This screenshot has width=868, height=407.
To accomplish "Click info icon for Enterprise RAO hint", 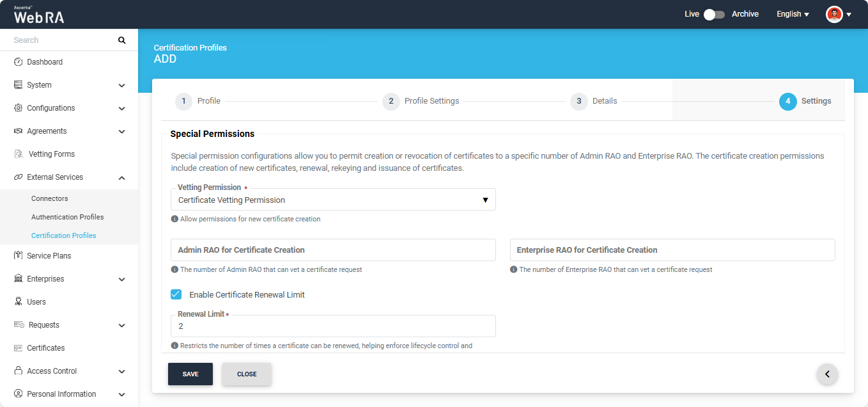I will (x=513, y=269).
